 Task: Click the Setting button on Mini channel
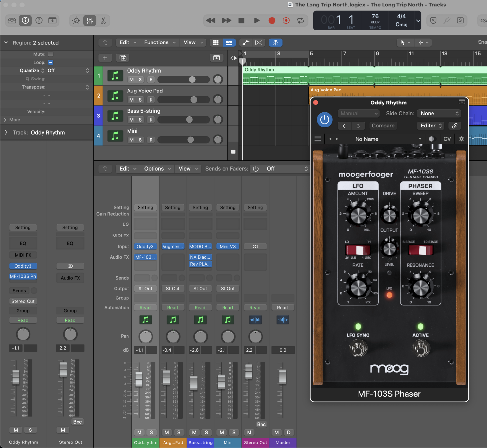point(228,207)
